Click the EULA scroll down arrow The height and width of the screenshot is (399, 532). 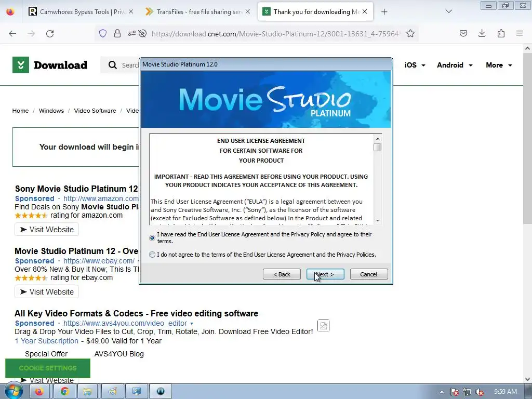[378, 221]
